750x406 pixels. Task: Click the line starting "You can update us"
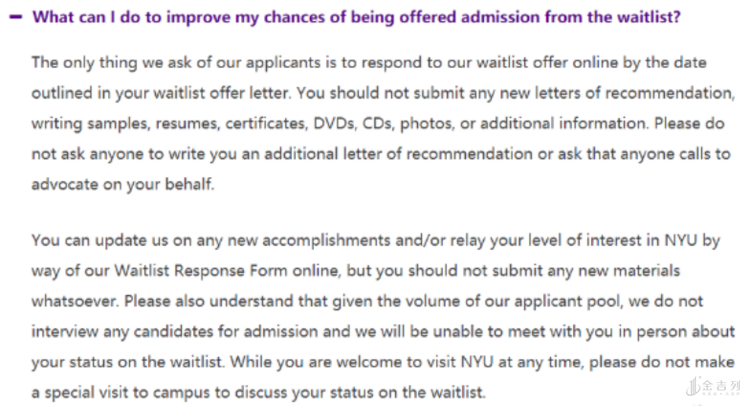coord(382,241)
